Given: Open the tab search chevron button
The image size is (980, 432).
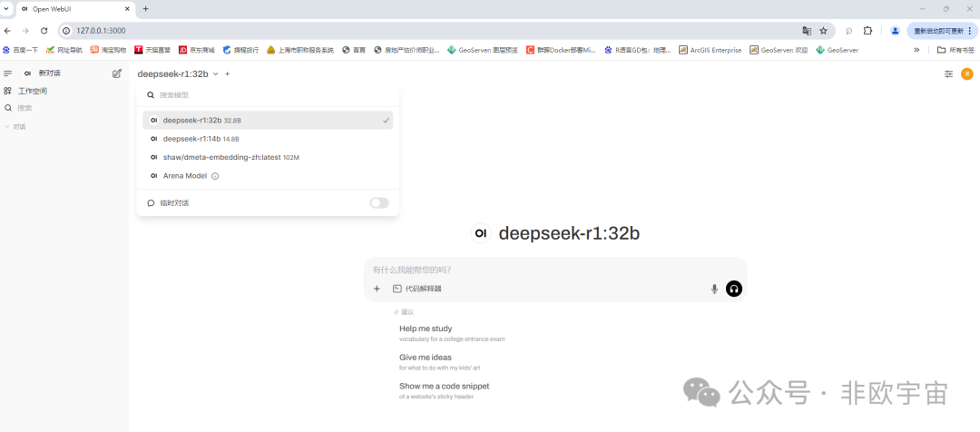Looking at the screenshot, I should pos(7,9).
